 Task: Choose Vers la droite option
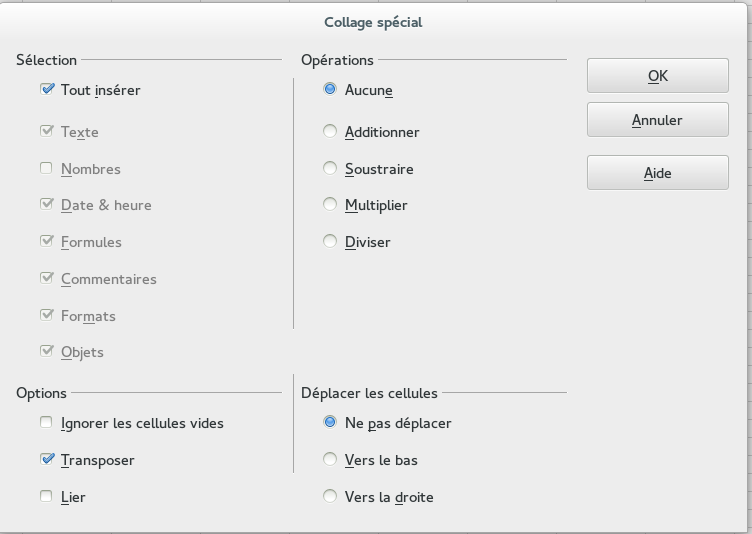click(x=331, y=496)
